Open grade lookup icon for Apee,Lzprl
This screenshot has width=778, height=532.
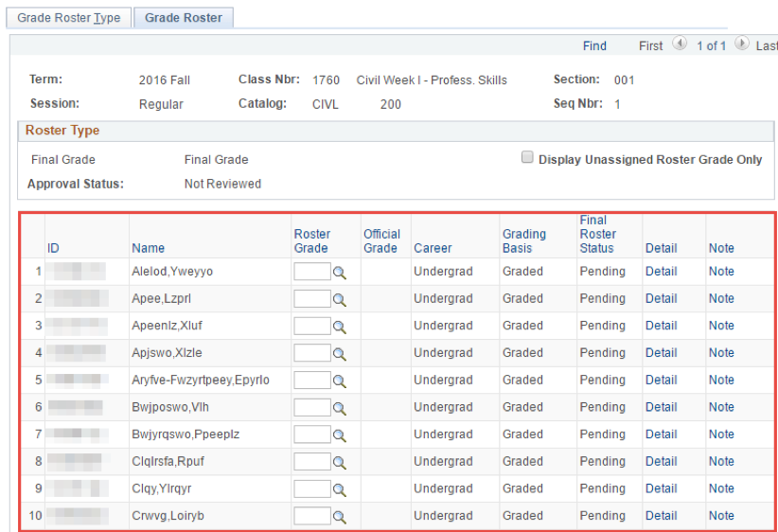coord(340,299)
